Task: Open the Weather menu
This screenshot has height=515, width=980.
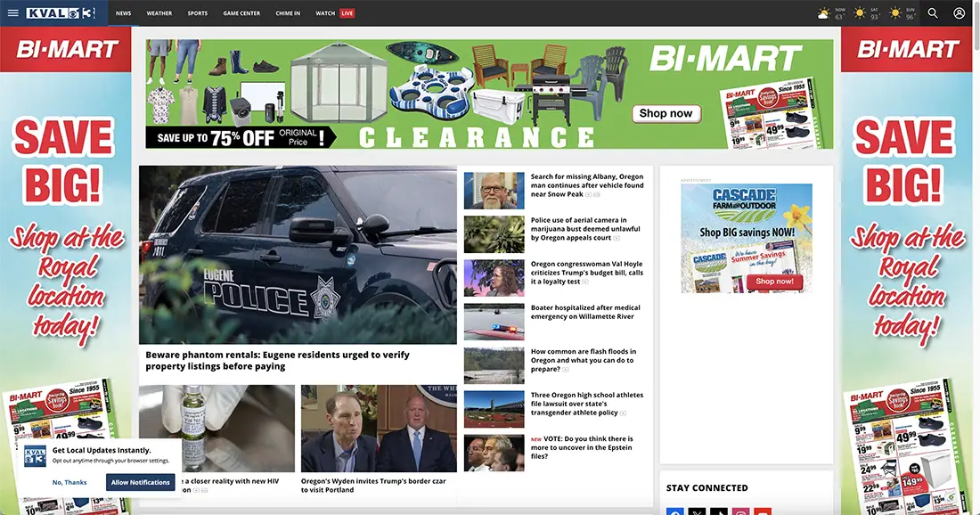Action: [159, 13]
